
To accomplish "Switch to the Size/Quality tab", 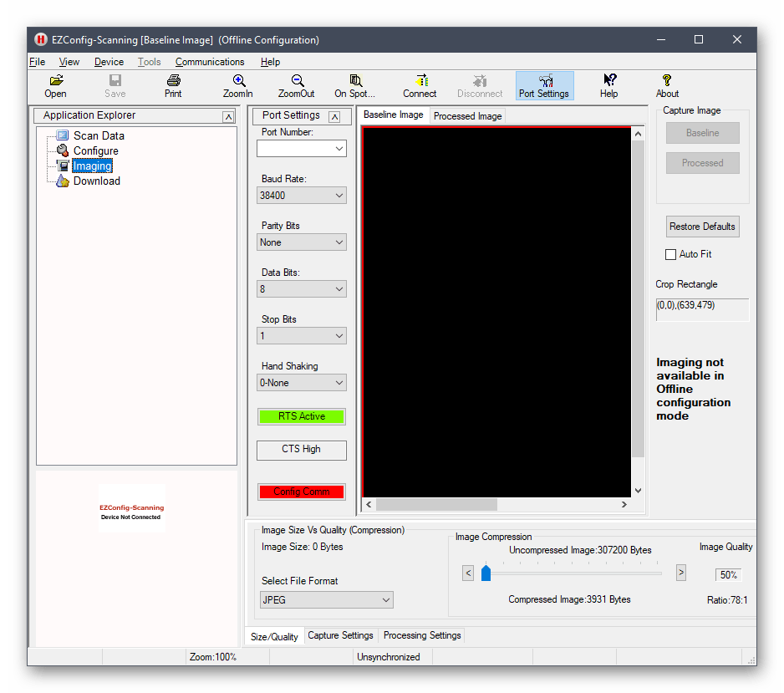I will click(274, 636).
